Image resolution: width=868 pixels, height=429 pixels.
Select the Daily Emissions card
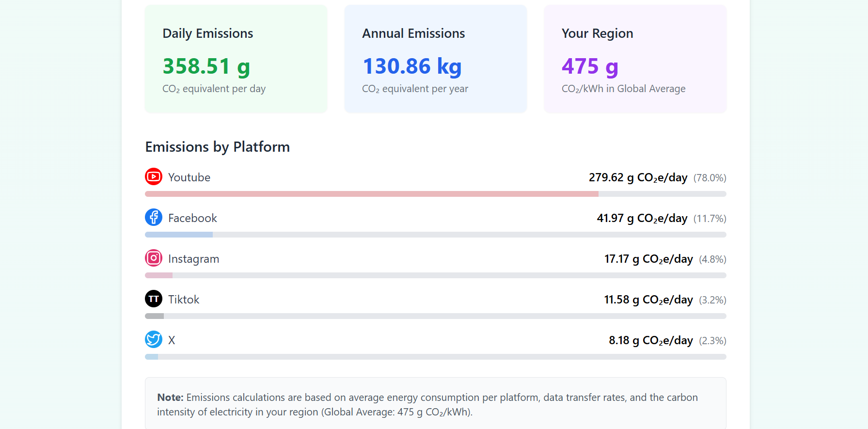[236, 59]
